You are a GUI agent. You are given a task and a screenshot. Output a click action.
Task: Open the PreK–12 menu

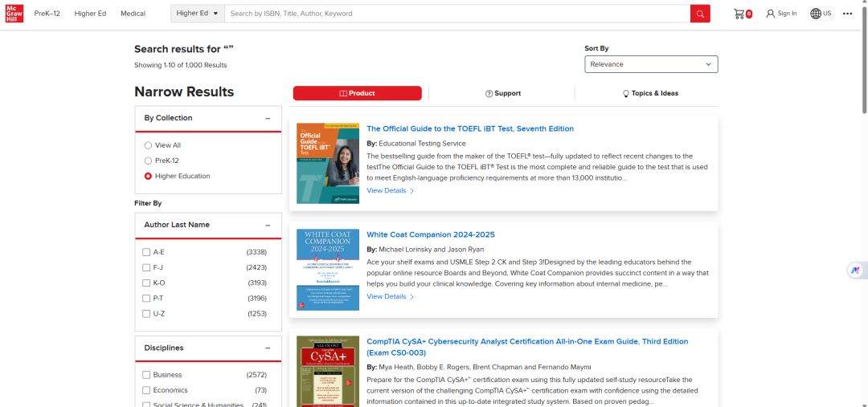coord(47,14)
